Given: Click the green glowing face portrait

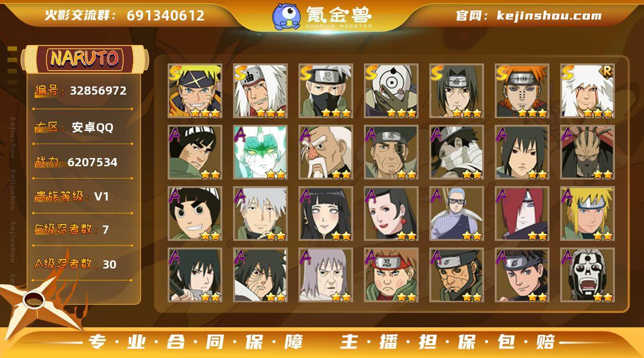Looking at the screenshot, I should 260,152.
